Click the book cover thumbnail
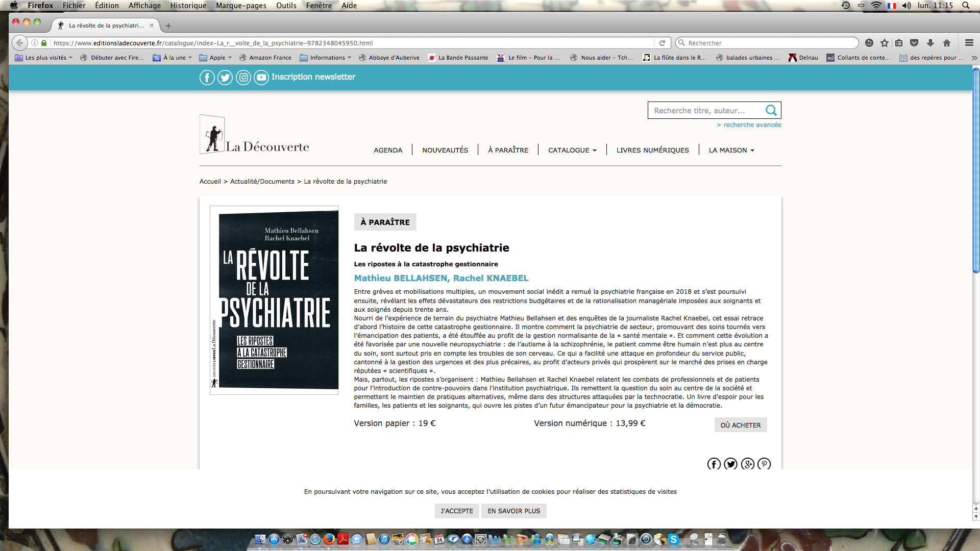This screenshot has height=551, width=980. click(x=274, y=300)
